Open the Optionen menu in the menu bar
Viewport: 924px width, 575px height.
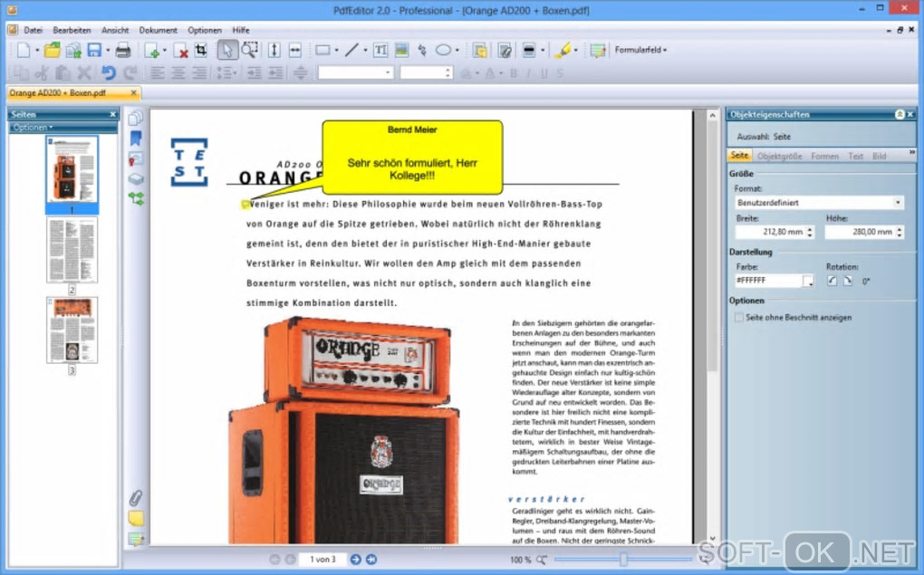pos(205,30)
